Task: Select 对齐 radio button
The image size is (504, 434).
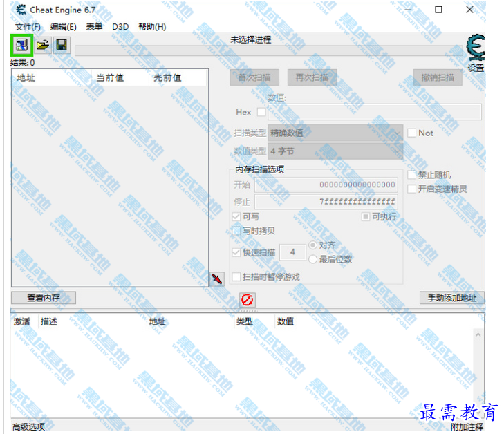Action: 312,245
